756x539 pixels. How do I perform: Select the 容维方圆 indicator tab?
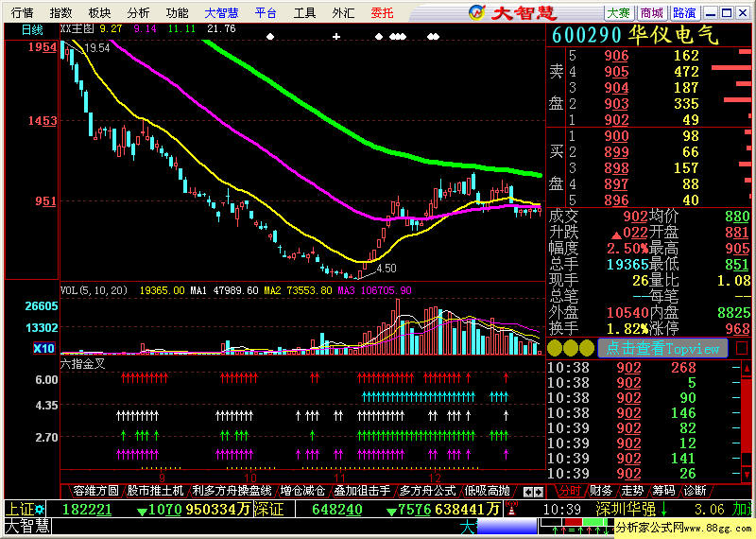95,491
